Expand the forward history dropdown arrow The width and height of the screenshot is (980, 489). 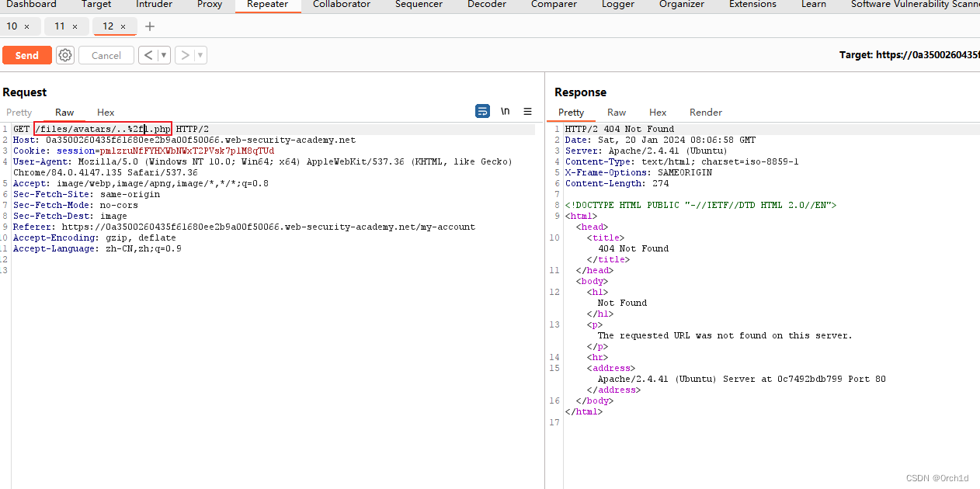[200, 55]
